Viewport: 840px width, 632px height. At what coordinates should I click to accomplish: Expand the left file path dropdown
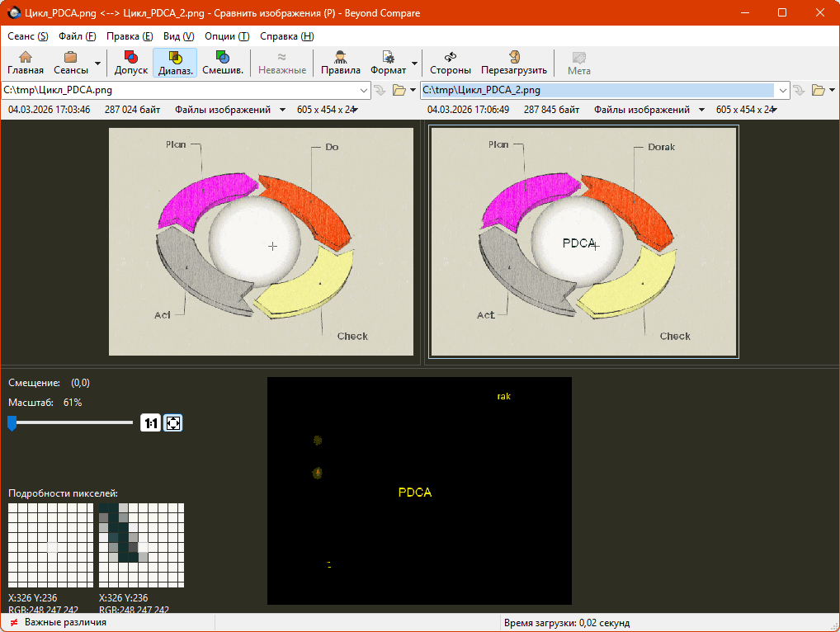point(365,90)
